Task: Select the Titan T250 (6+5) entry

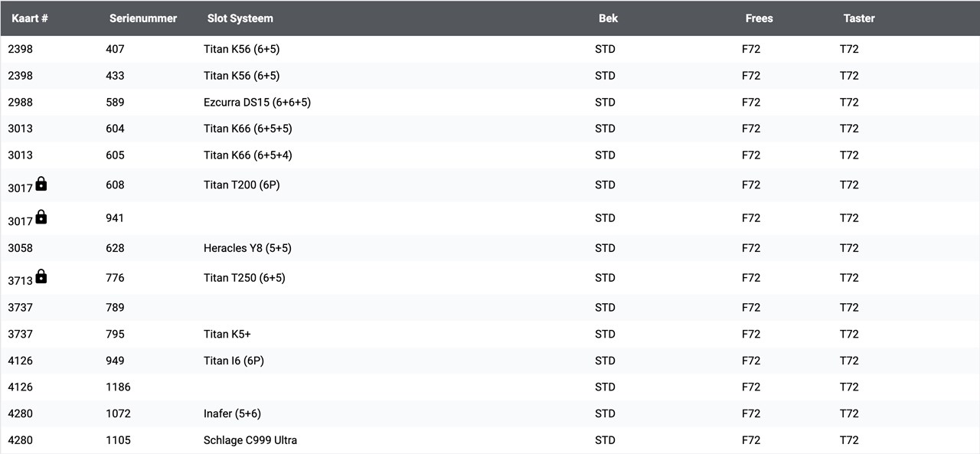Action: 244,277
